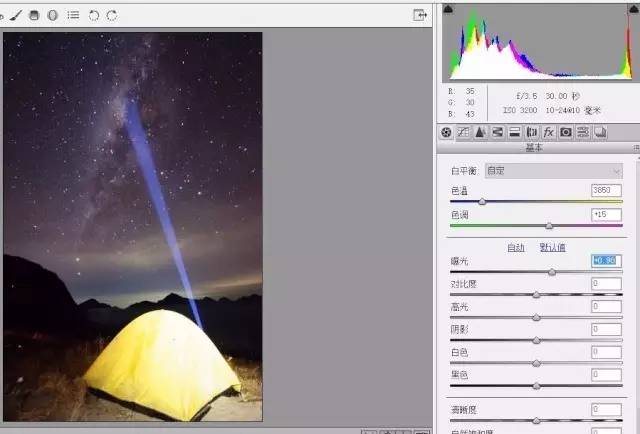The height and width of the screenshot is (434, 640).
Task: Toggle highlight clipping warning on histogram
Action: pyautogui.click(x=633, y=9)
